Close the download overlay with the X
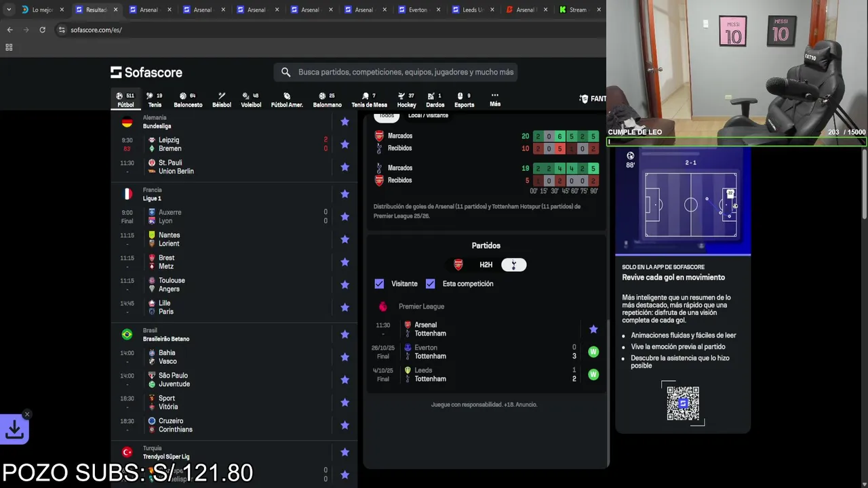Viewport: 868px width, 488px height. [27, 414]
